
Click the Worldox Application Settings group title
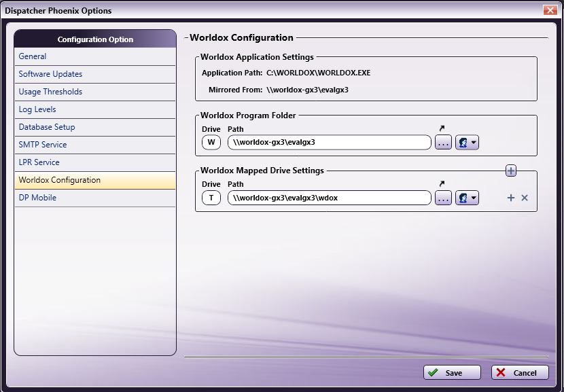coord(257,57)
